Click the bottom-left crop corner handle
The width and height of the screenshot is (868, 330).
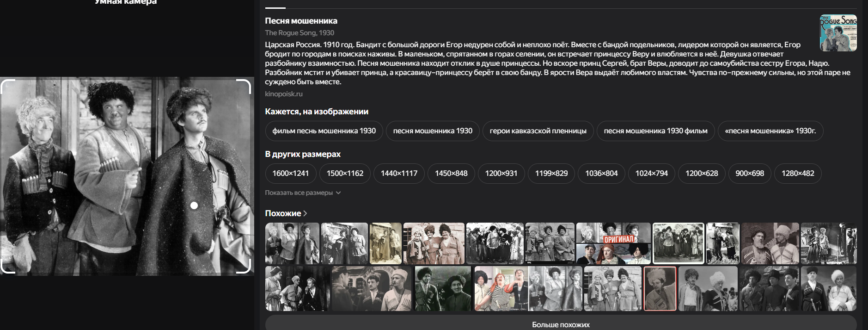click(8, 266)
